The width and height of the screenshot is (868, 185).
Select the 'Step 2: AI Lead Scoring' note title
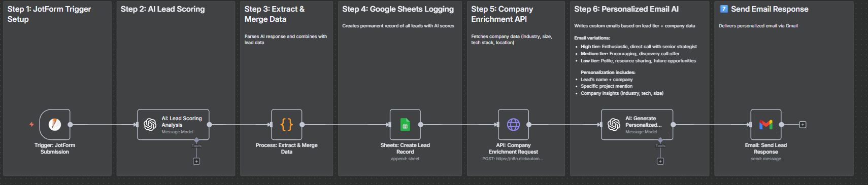click(x=162, y=9)
